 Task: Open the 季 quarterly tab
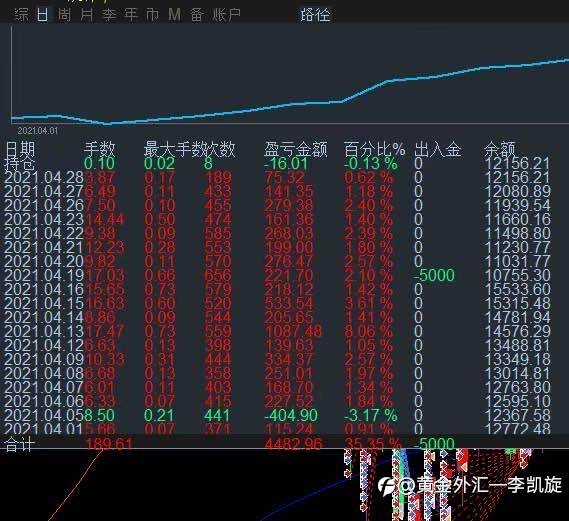click(x=109, y=15)
